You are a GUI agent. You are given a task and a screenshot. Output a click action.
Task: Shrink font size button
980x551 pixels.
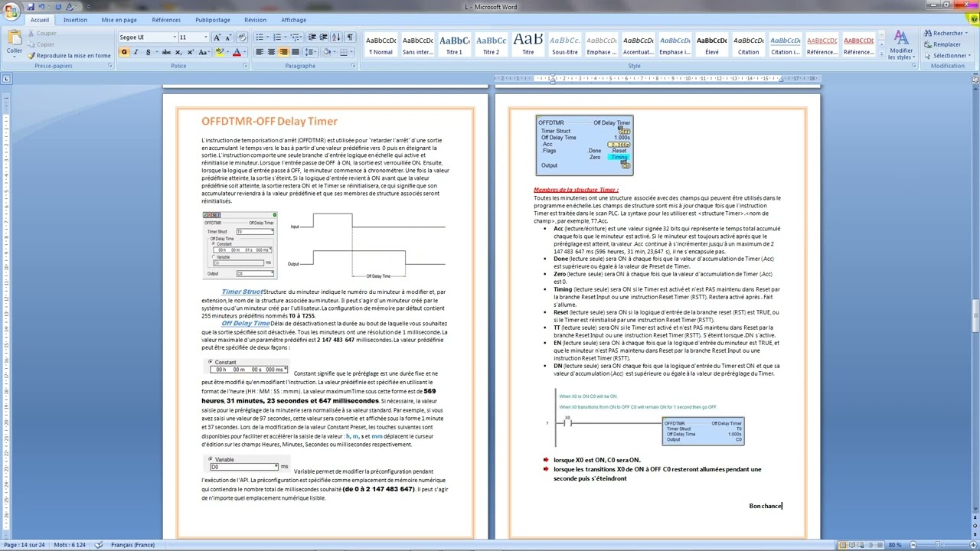pyautogui.click(x=228, y=37)
